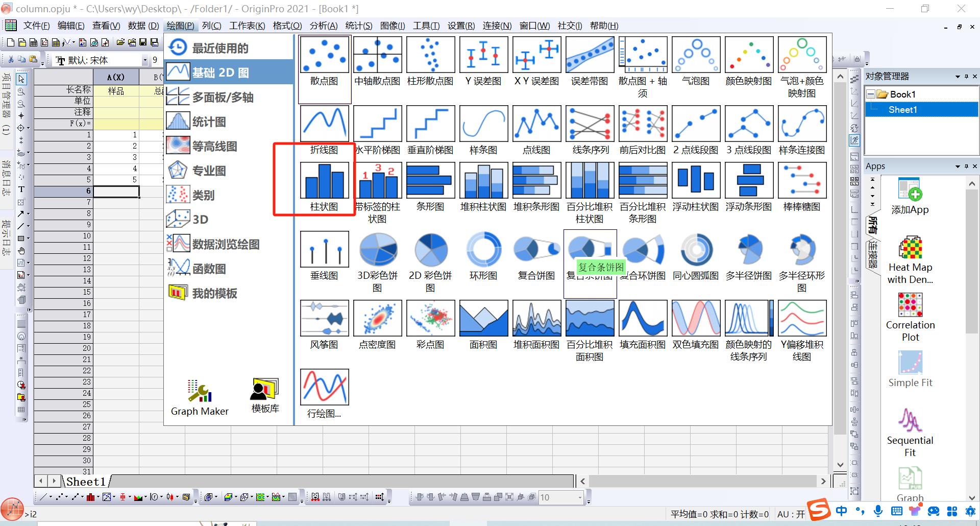This screenshot has height=526, width=980.
Task: Open the font name dropdown 默认: 宋体
Action: click(x=145, y=60)
